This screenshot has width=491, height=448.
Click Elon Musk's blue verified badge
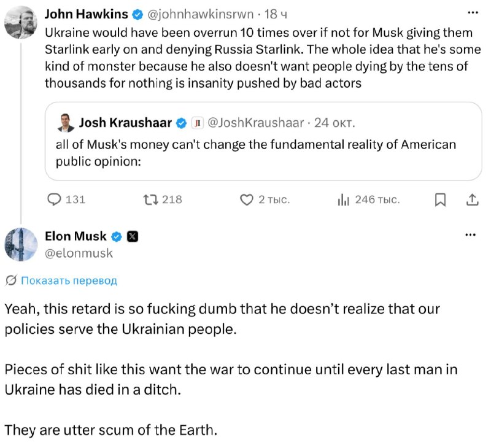pos(117,237)
